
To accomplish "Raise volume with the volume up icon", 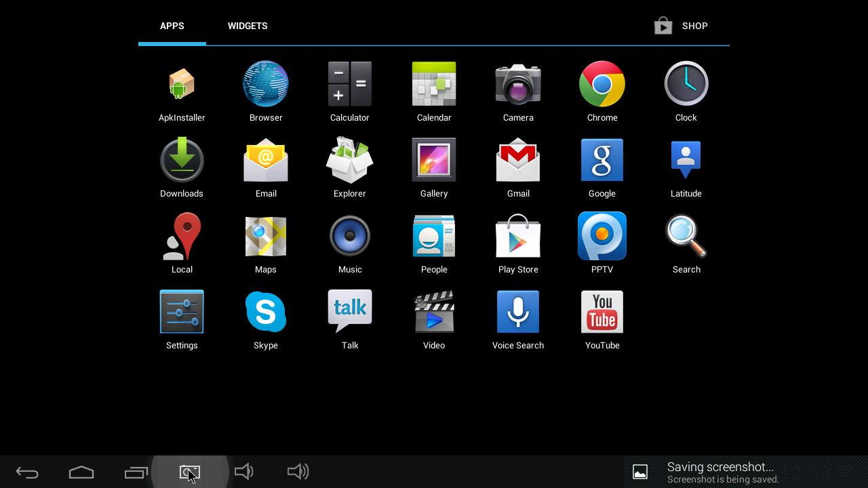I will tap(298, 472).
